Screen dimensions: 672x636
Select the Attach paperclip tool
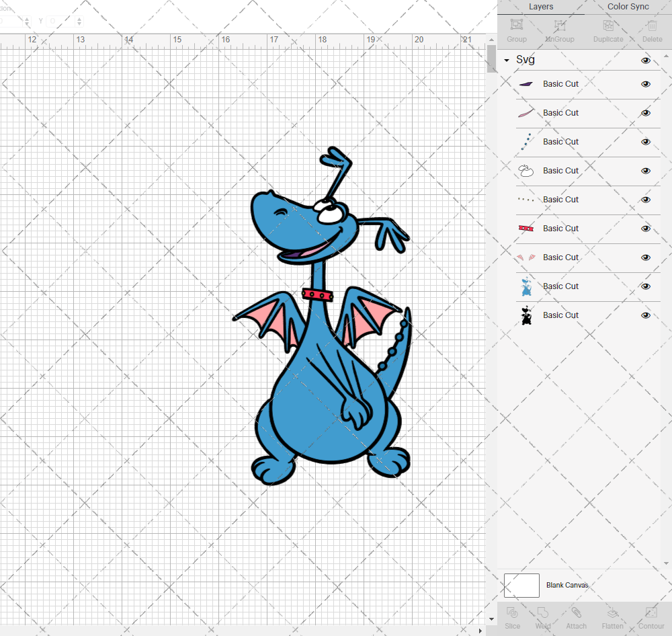click(576, 612)
